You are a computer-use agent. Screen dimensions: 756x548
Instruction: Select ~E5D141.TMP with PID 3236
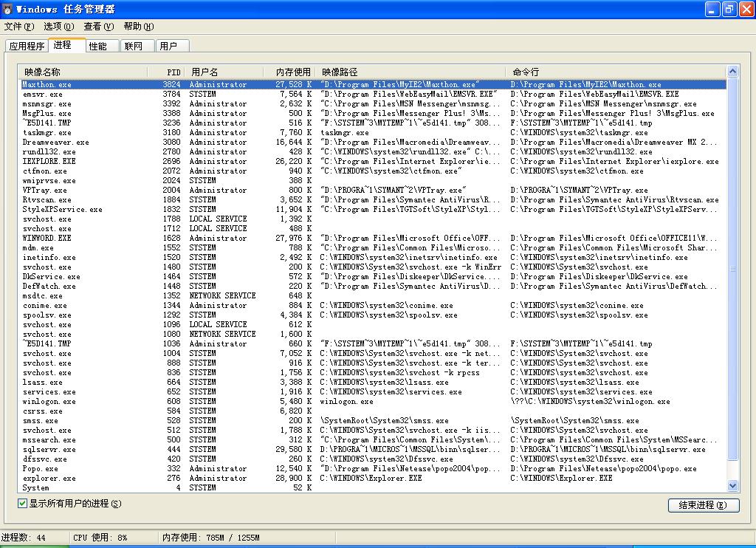(x=374, y=123)
